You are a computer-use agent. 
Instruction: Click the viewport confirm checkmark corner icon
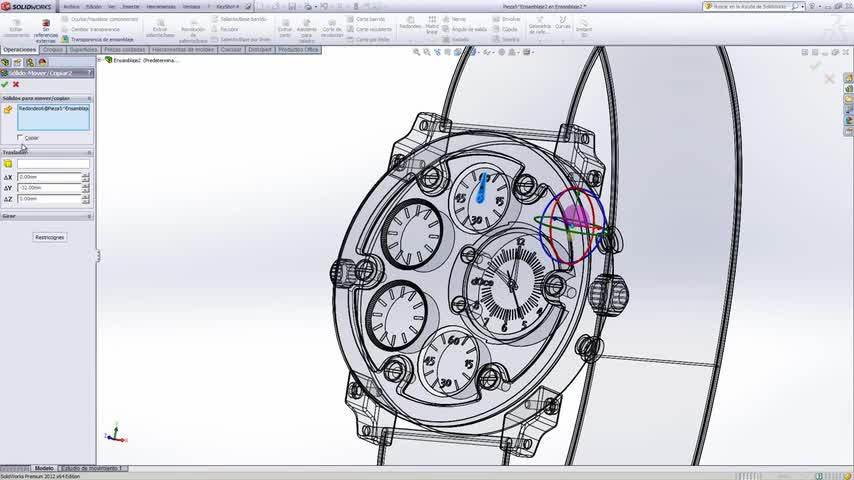pos(815,66)
